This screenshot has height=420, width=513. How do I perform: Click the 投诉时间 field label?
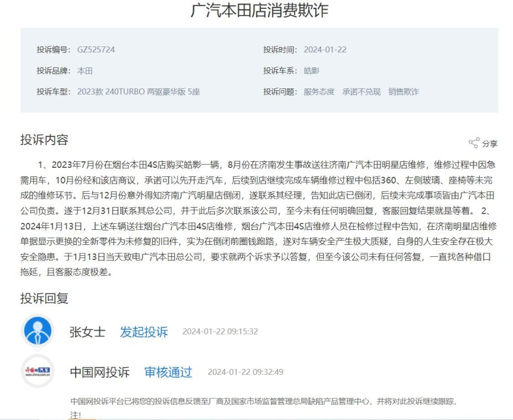(x=281, y=50)
